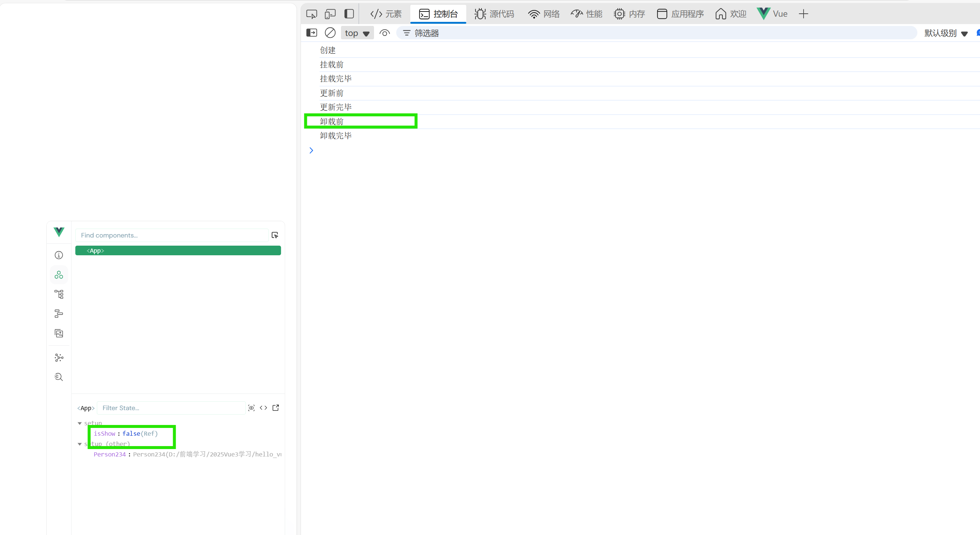Click the select component in page icon
The image size is (980, 535).
275,235
